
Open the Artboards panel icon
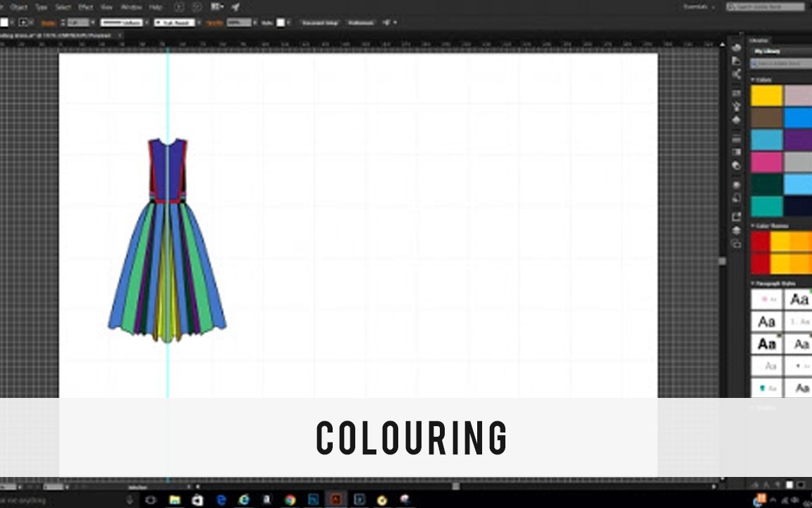736,243
